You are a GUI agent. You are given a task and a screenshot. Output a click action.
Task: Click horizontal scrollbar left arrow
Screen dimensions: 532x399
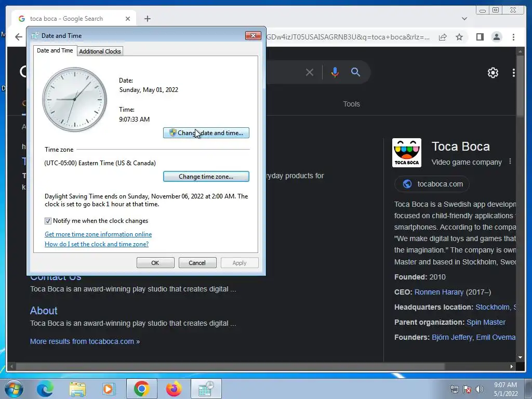tap(12, 366)
